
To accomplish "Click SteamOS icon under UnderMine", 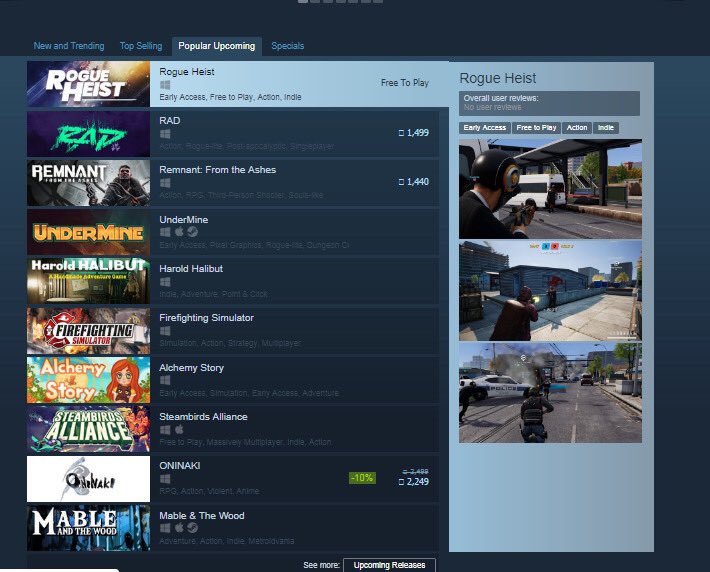I will point(192,232).
